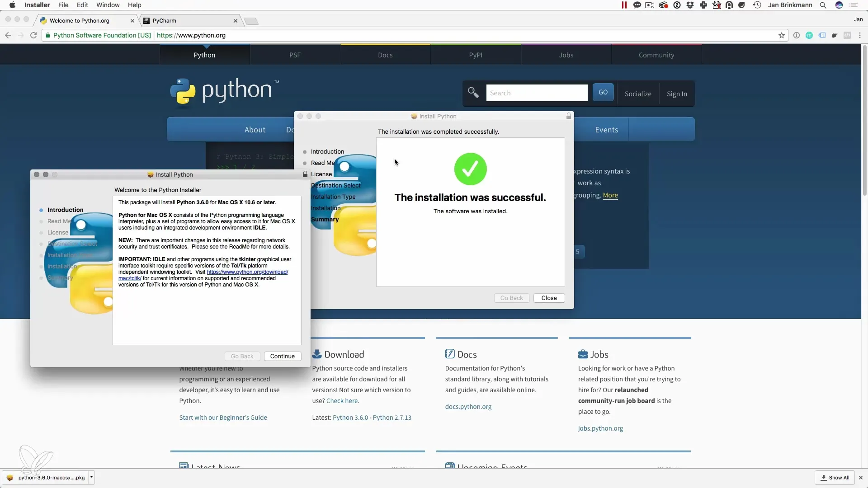Click the Jobs section briefcase icon

pos(583,354)
